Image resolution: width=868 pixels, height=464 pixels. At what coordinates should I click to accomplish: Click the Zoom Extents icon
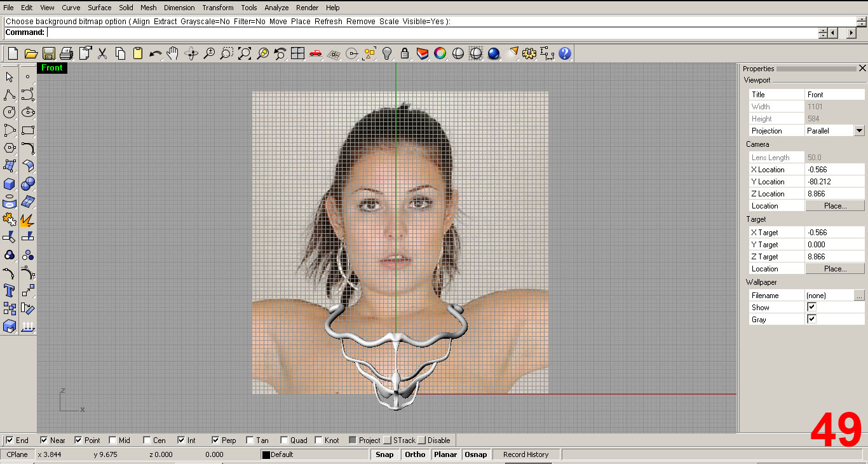coord(244,53)
